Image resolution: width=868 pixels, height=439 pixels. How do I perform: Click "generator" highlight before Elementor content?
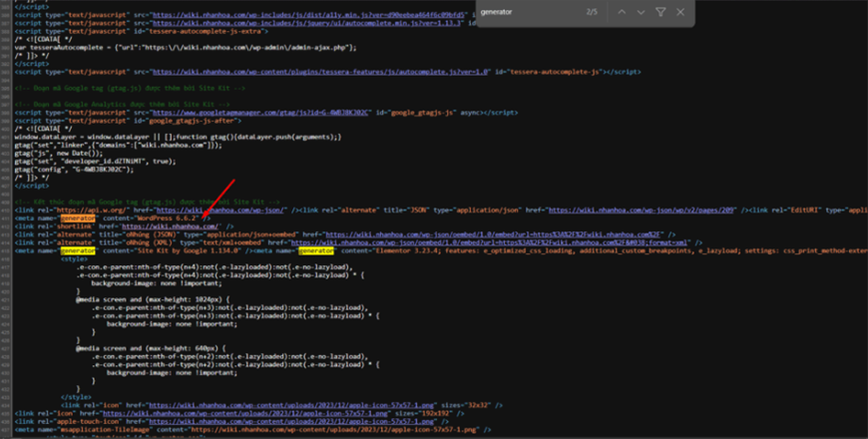click(x=316, y=251)
